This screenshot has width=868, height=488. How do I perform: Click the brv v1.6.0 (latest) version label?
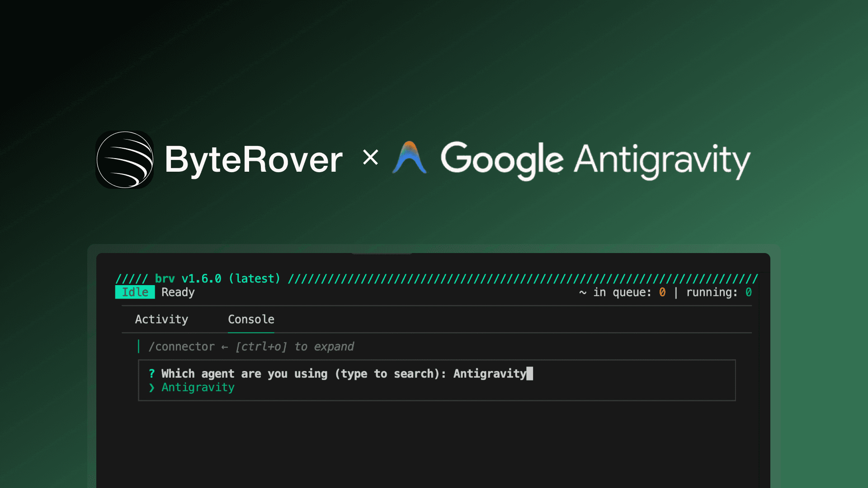(x=217, y=279)
